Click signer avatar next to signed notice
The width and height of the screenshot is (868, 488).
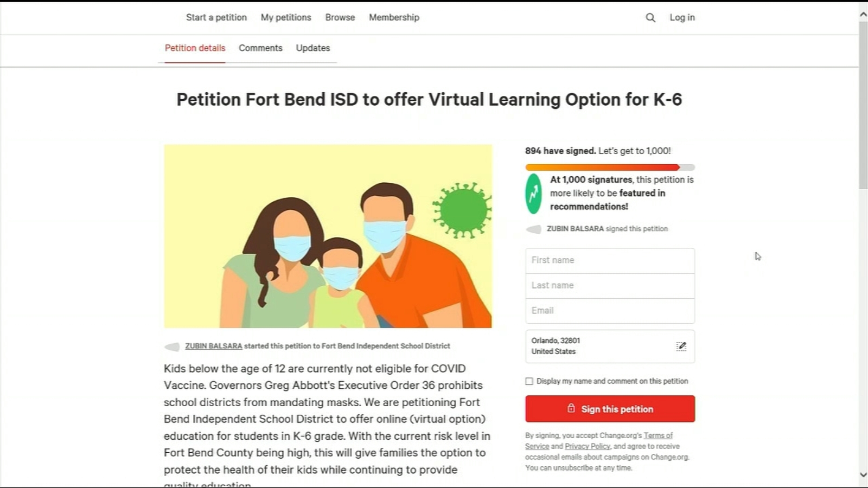coord(534,229)
